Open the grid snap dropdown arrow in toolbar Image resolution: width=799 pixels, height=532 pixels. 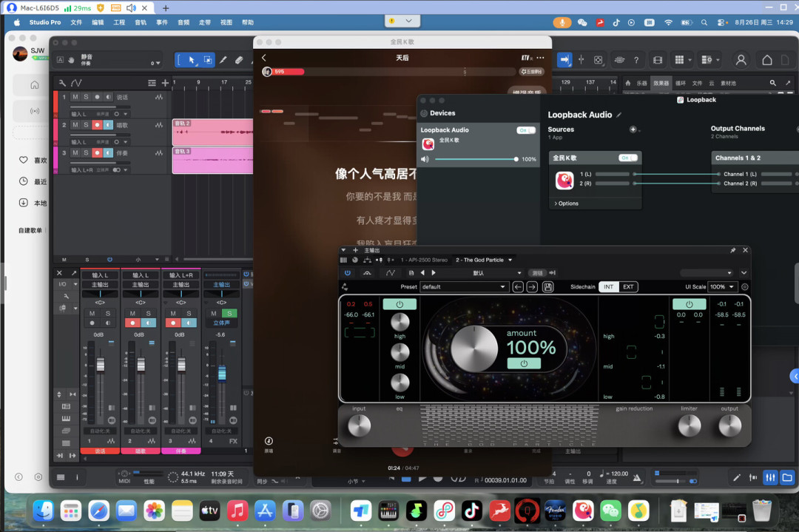(690, 60)
